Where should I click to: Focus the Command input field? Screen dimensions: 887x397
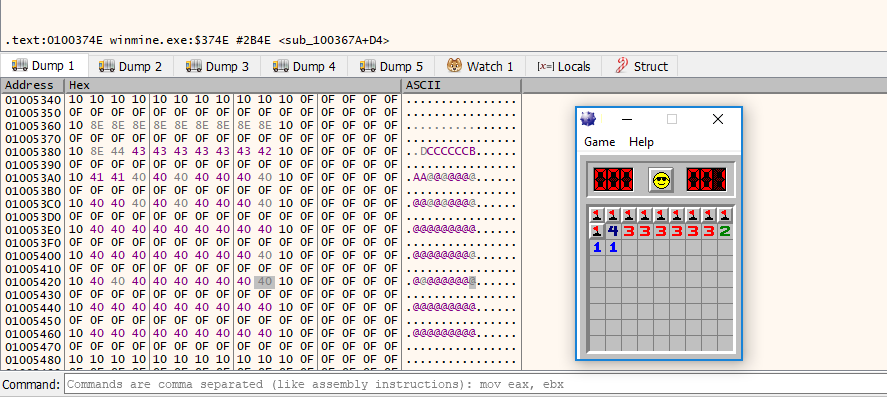[x=475, y=385]
